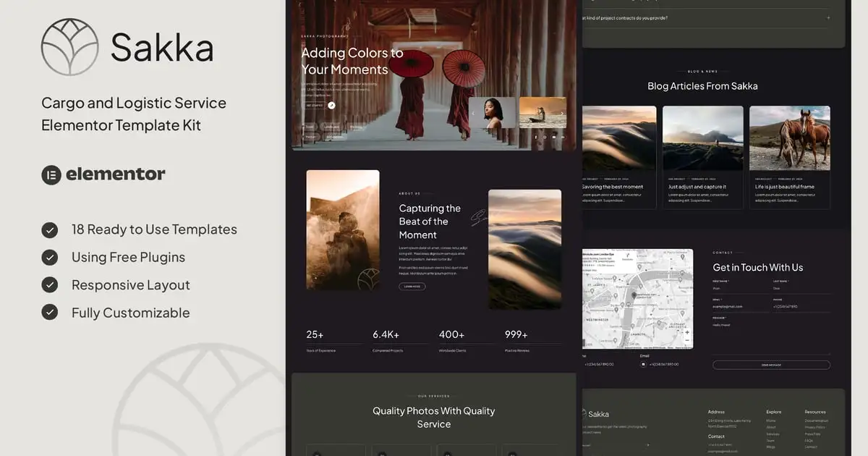Click the footer Resources heading
The image size is (868, 456).
815,412
